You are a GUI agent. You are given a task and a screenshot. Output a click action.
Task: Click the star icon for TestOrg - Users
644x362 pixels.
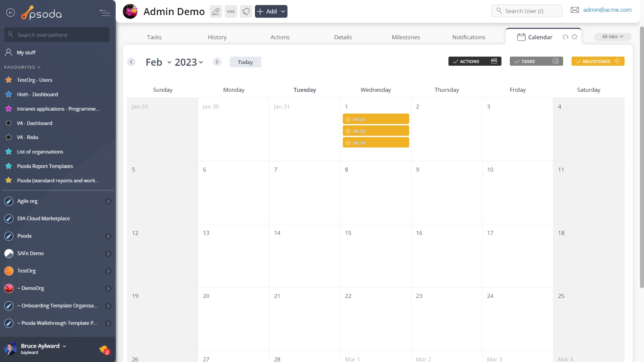(x=8, y=80)
